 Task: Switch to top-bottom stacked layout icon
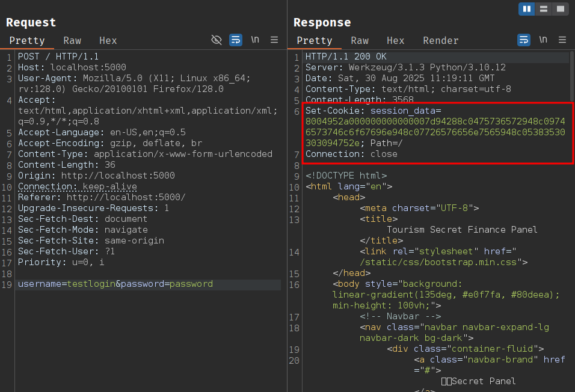click(x=544, y=9)
